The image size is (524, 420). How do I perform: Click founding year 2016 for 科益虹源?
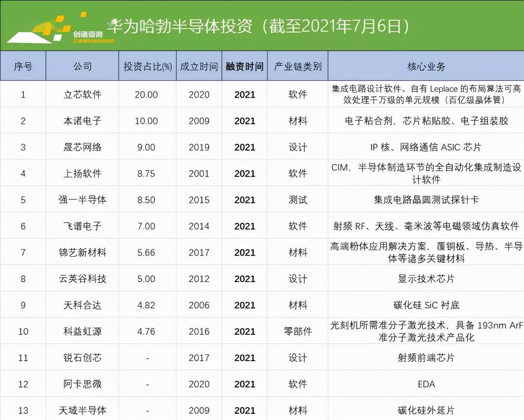(x=199, y=332)
